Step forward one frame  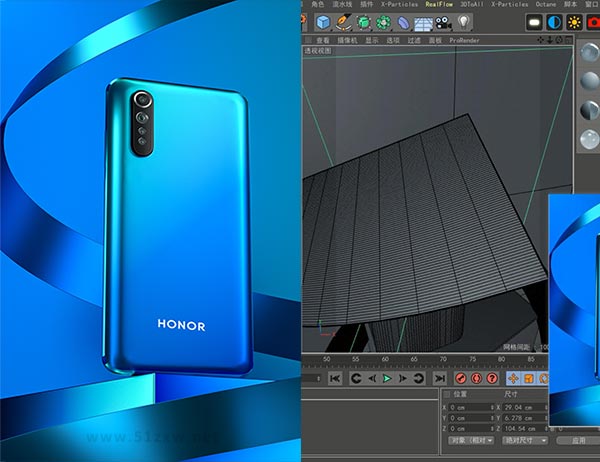click(x=403, y=379)
